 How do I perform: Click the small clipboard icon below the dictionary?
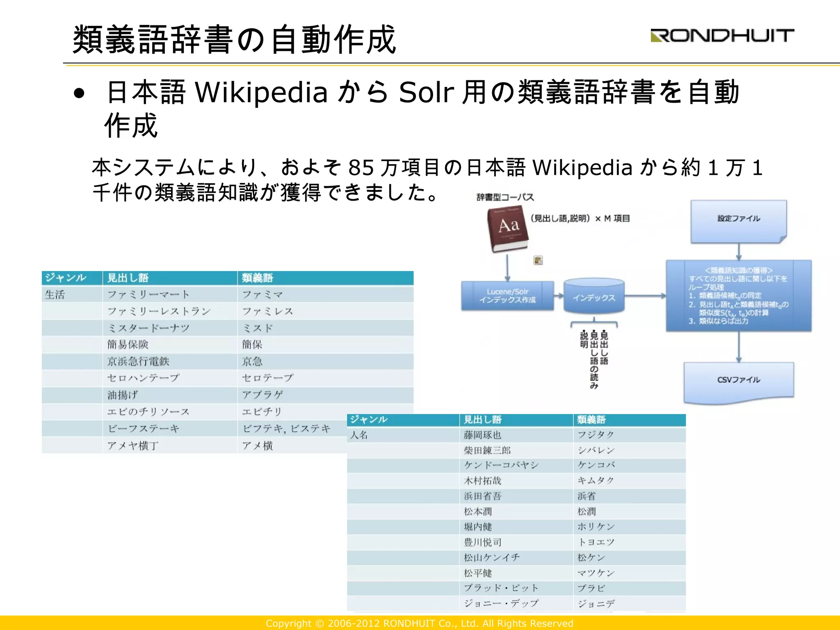click(x=538, y=260)
